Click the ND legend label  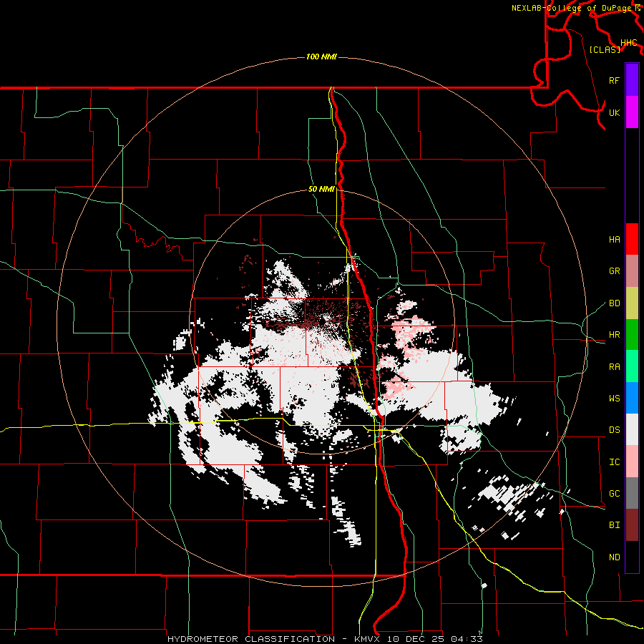[x=614, y=557]
